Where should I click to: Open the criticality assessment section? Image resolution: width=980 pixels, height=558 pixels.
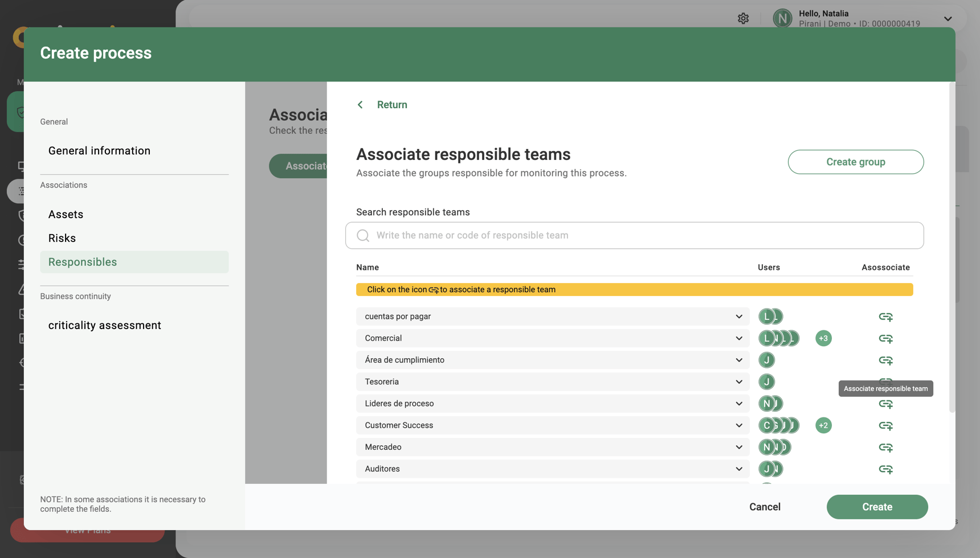click(104, 325)
